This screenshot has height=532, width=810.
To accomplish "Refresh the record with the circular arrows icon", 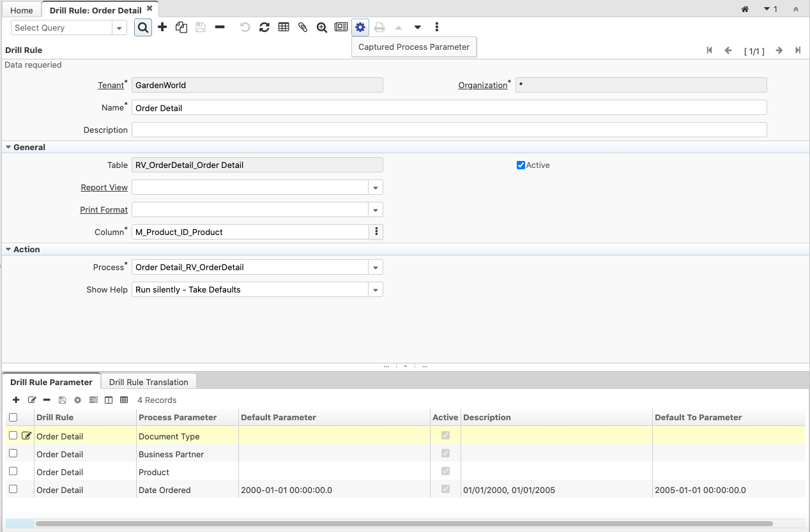I will [264, 27].
